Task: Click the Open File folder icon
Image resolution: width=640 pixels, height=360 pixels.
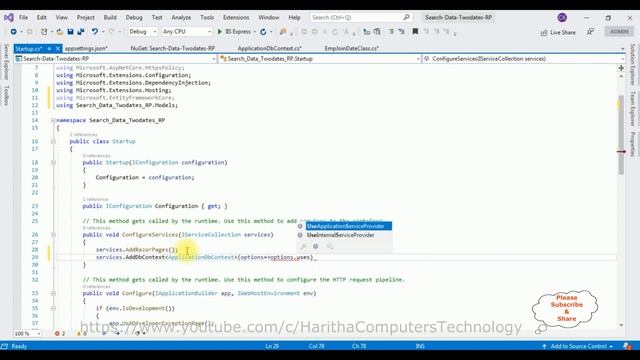Action: point(60,31)
